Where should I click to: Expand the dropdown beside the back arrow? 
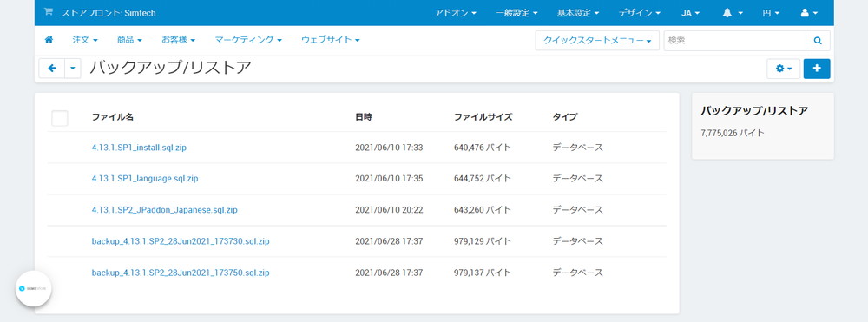click(73, 68)
